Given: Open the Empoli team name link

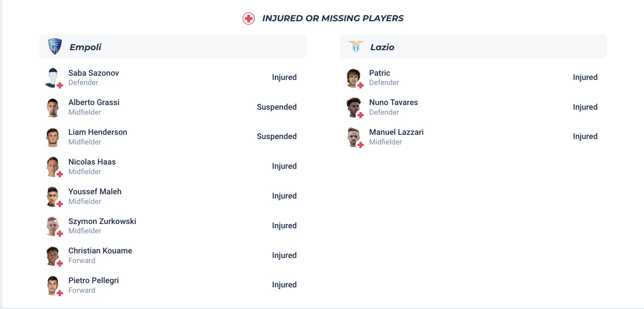Looking at the screenshot, I should coord(85,47).
